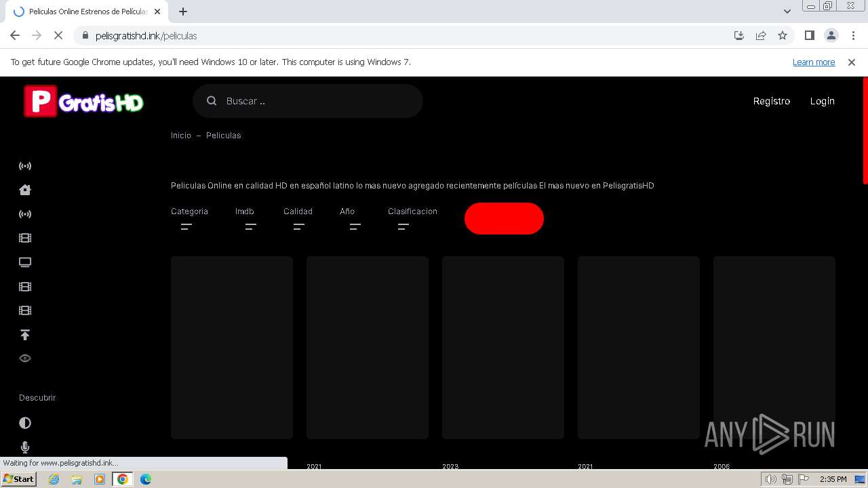The height and width of the screenshot is (488, 868).
Task: Toggle the half-circle contrast theme icon
Action: [x=25, y=423]
